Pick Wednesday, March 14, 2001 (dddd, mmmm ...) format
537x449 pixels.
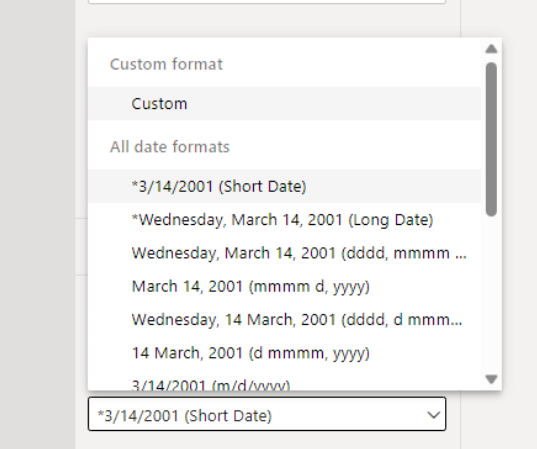point(284,253)
